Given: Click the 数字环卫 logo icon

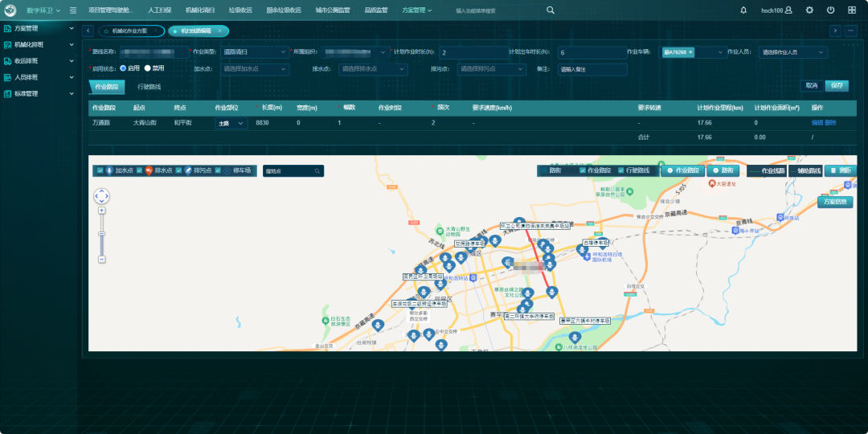Looking at the screenshot, I should (x=10, y=10).
